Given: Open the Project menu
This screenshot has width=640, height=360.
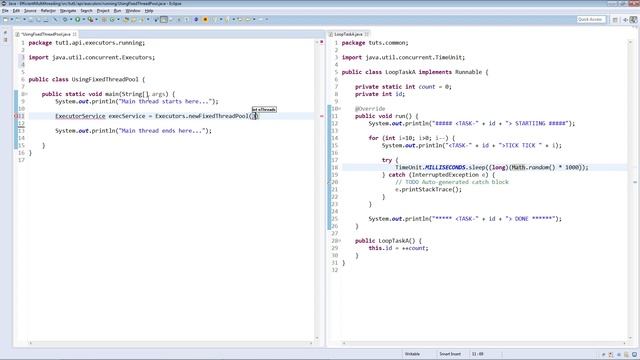Looking at the screenshot, I should coord(103,11).
